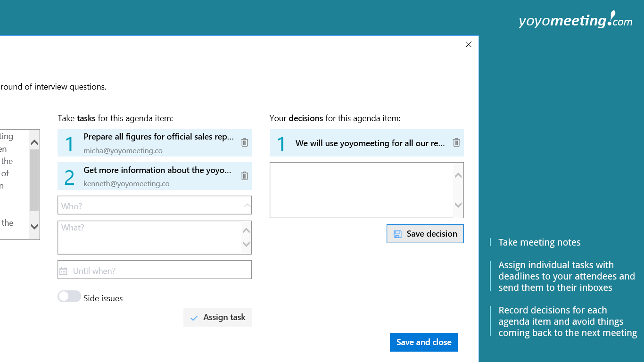Click the notes panel scrollbar thumb
This screenshot has width=644, height=362.
point(34,180)
